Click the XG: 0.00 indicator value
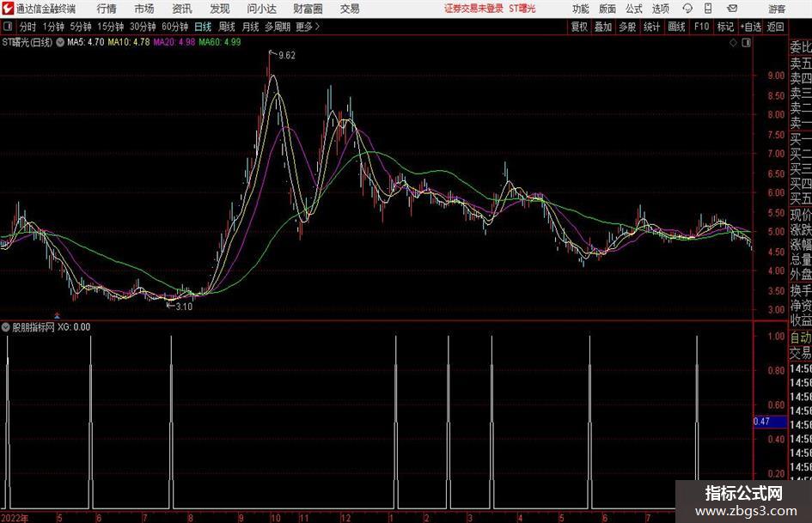The width and height of the screenshot is (812, 523). [74, 327]
